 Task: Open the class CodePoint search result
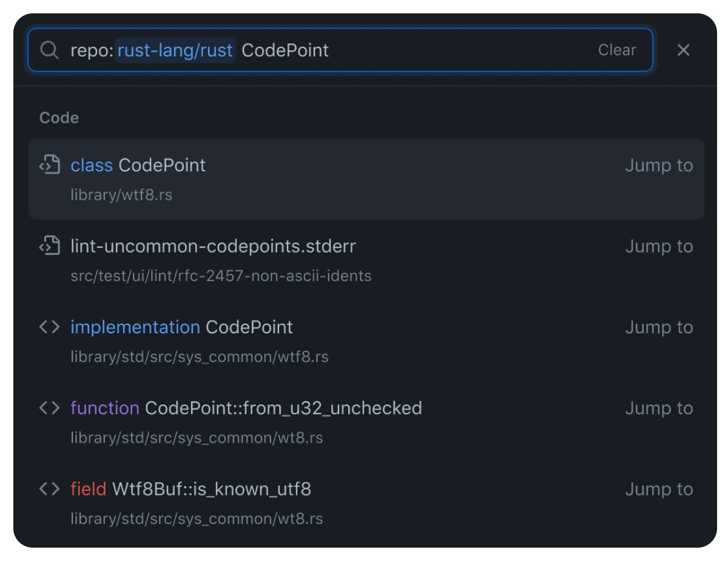click(138, 165)
